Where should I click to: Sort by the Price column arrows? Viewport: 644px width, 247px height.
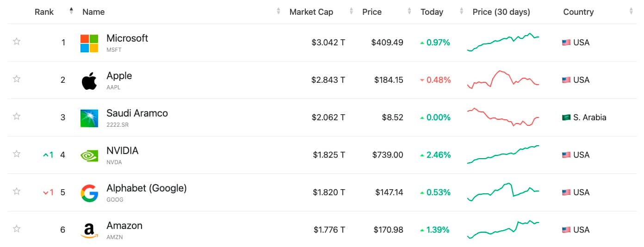[x=409, y=12]
